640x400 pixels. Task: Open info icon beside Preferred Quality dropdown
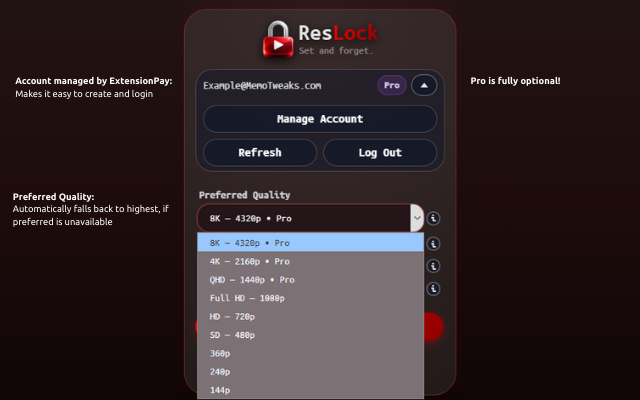click(433, 218)
